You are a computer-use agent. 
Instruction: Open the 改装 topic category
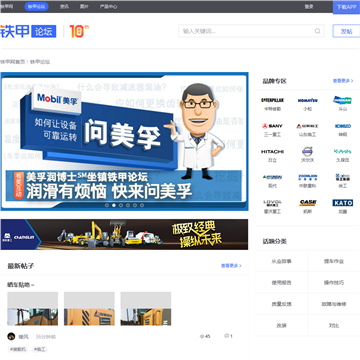pos(282,325)
